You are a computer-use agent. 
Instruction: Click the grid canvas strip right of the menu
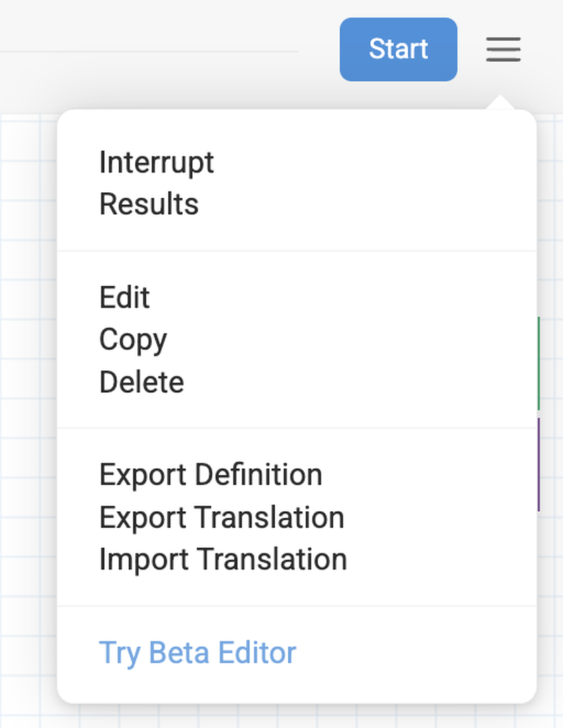(550, 598)
